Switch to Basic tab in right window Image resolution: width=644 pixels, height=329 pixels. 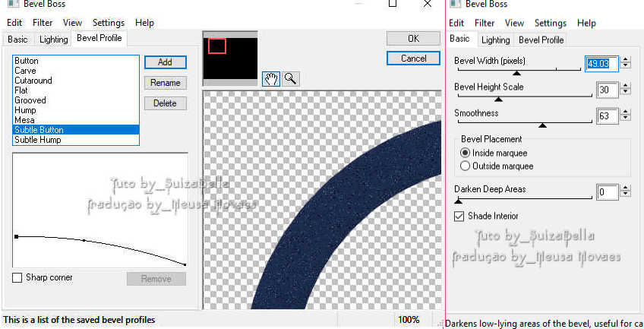coord(459,39)
